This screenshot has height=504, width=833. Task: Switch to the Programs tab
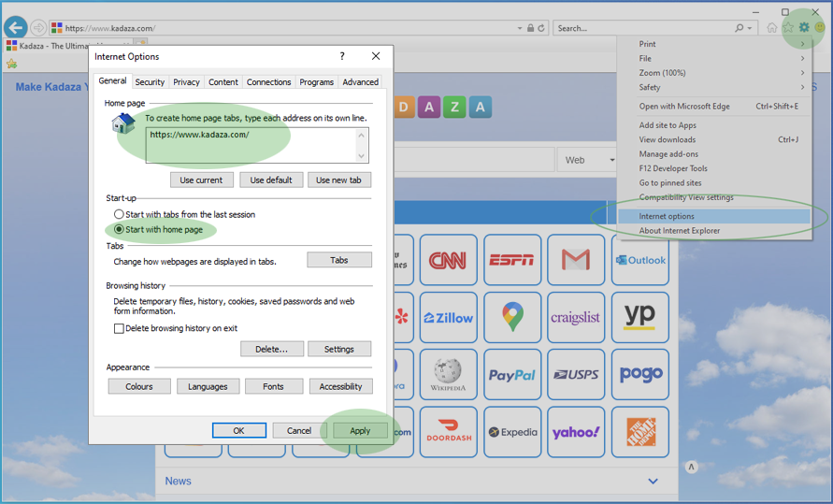[317, 81]
